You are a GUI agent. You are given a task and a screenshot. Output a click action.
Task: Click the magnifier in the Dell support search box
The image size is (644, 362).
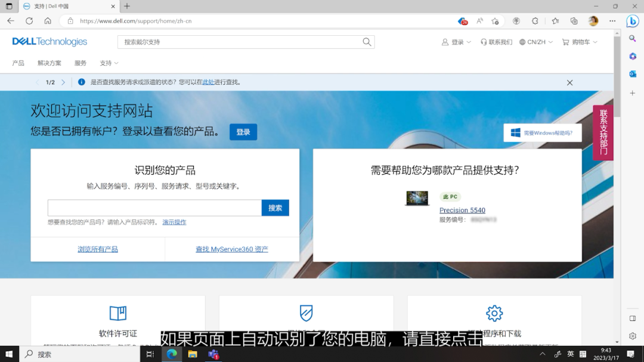click(366, 42)
